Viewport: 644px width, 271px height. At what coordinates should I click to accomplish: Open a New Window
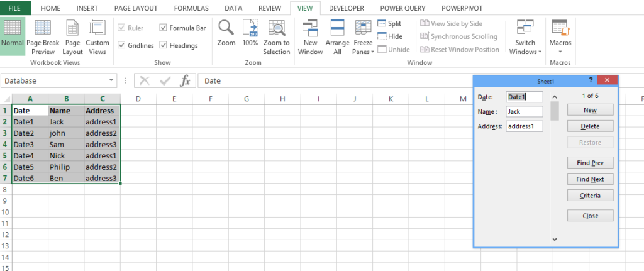[311, 36]
